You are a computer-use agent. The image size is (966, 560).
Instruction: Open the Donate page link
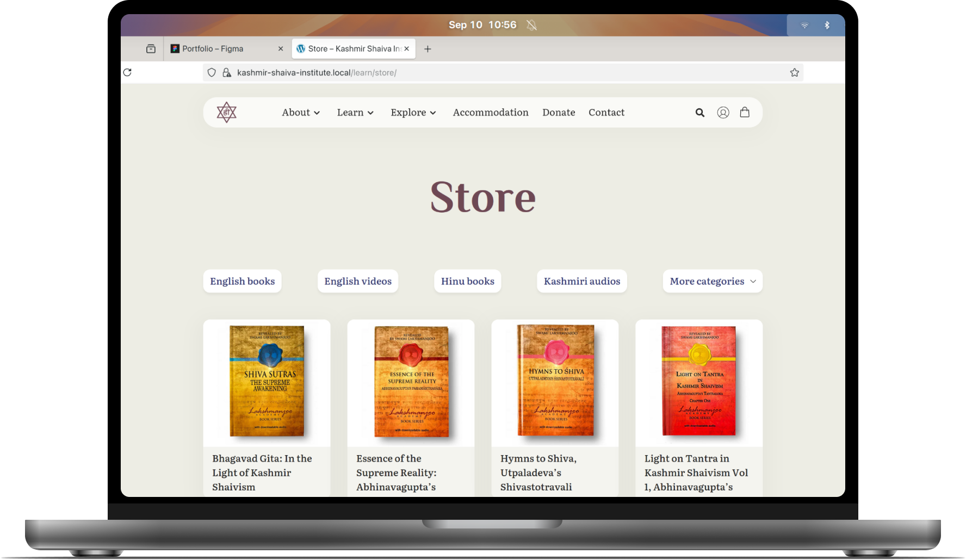coord(559,113)
